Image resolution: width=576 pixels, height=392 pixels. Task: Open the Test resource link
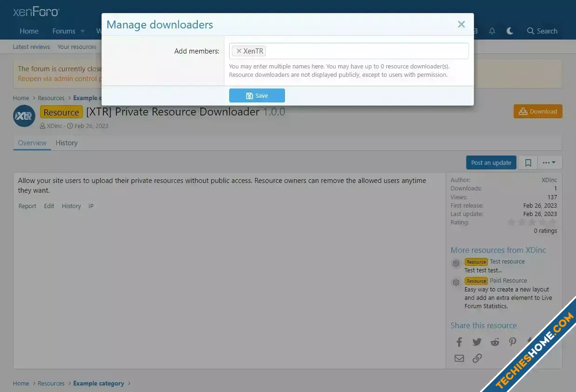coord(507,262)
